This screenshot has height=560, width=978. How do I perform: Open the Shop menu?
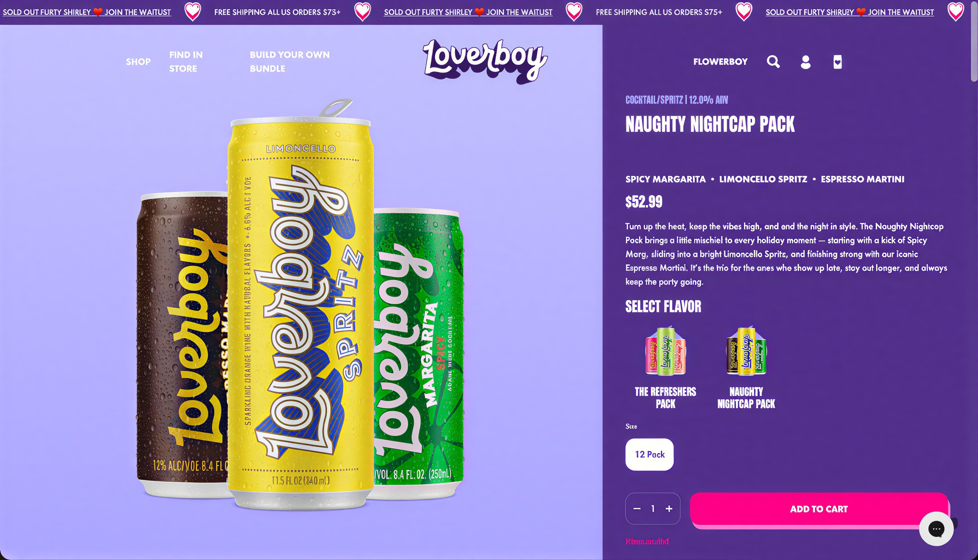pyautogui.click(x=138, y=62)
